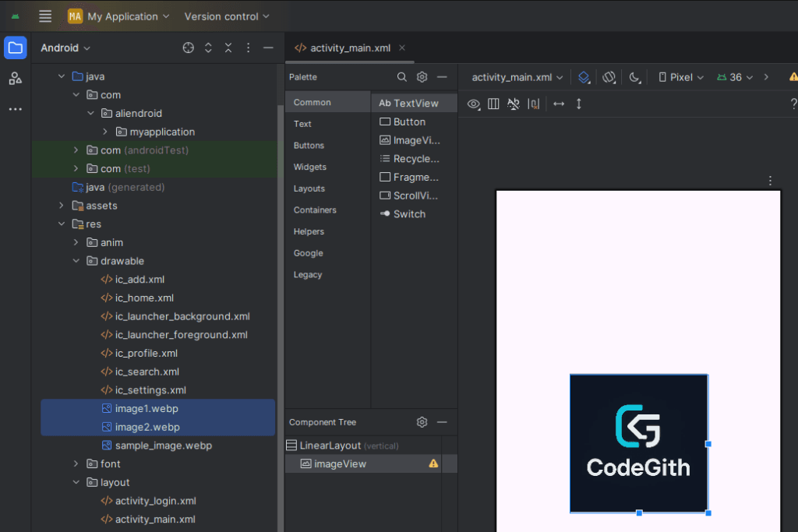Screen dimensions: 798x532
Task: Select the Common palette category
Action: tap(328, 102)
